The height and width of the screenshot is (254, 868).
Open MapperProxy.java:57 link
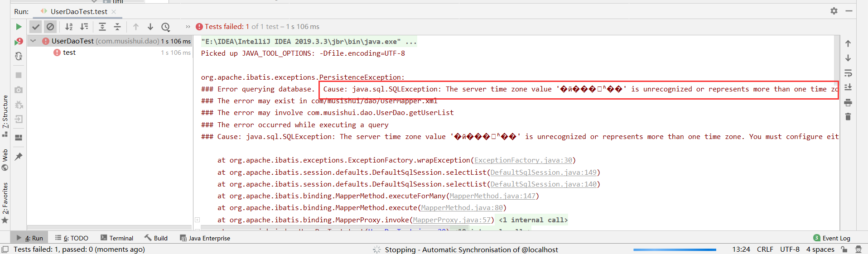pyautogui.click(x=452, y=220)
